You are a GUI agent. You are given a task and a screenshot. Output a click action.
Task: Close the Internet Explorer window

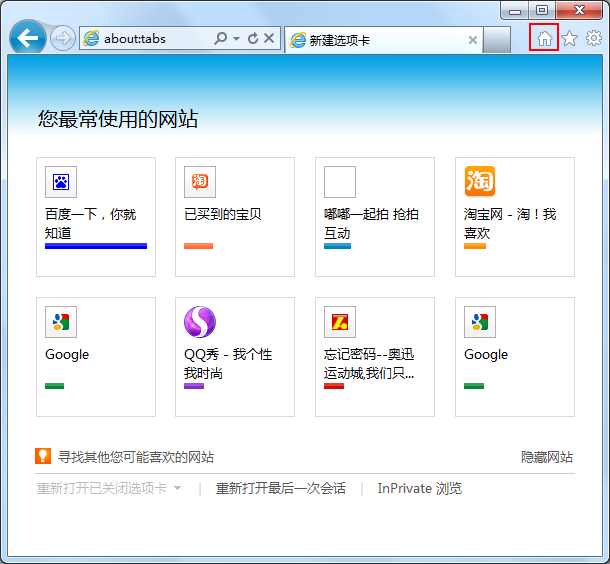[x=579, y=11]
